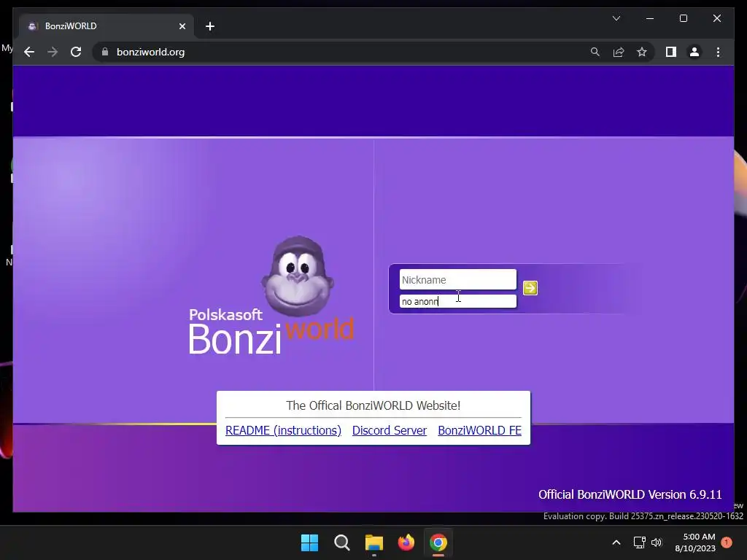Click 'The Offical BonziWORLD Website!' heading
The height and width of the screenshot is (560, 747).
click(373, 405)
